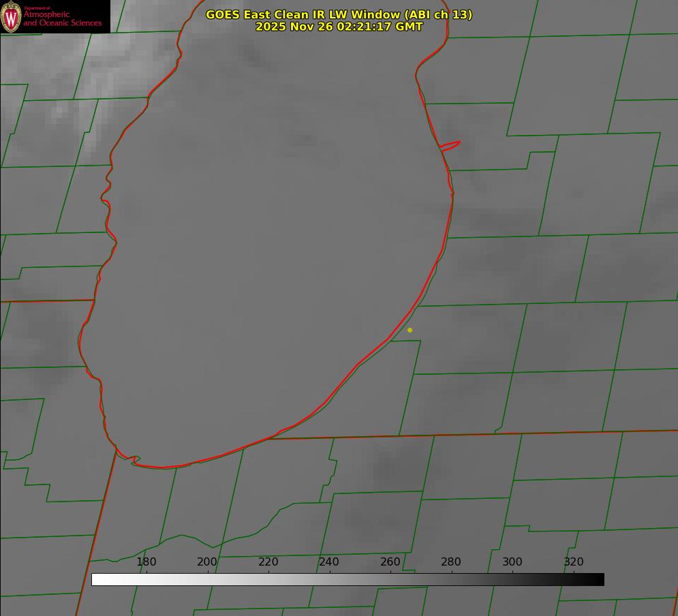This screenshot has height=616, width=678.
Task: Click the 200 label on the colorbar
Action: 207,561
